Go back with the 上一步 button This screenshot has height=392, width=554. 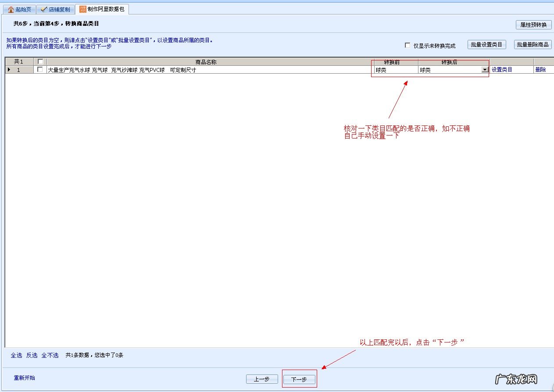coord(262,379)
